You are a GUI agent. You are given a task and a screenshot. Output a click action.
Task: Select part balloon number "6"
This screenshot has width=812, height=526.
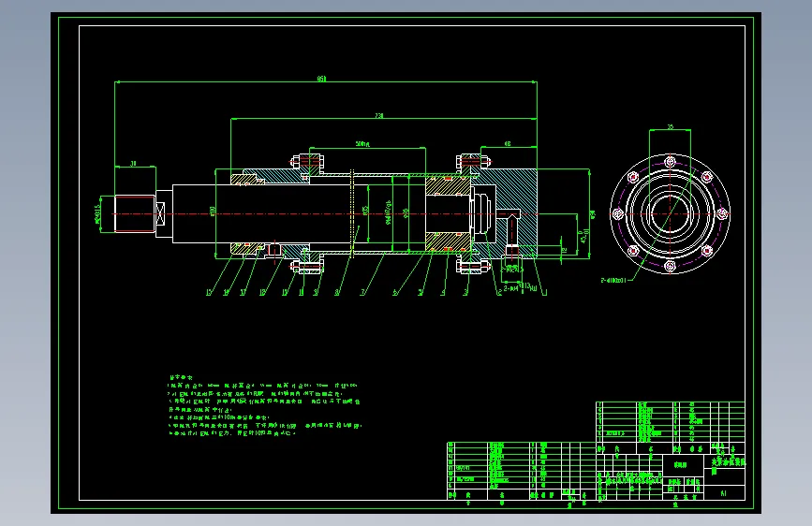tap(394, 293)
